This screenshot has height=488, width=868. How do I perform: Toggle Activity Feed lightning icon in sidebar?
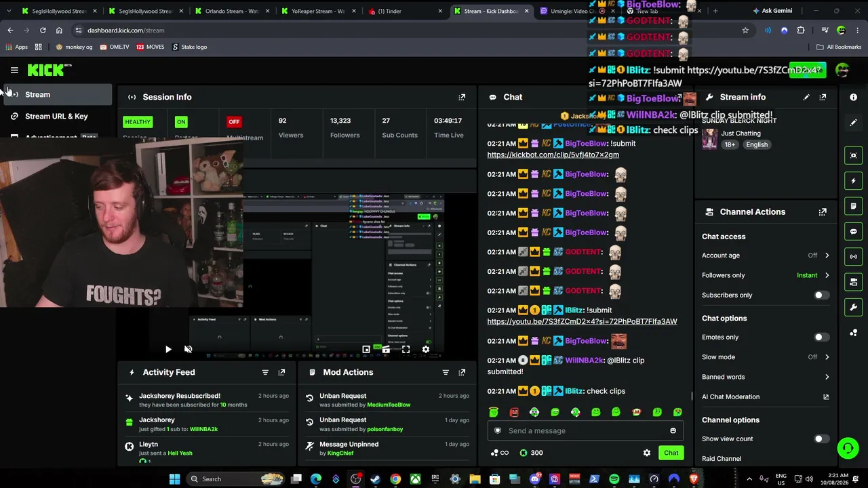(854, 181)
